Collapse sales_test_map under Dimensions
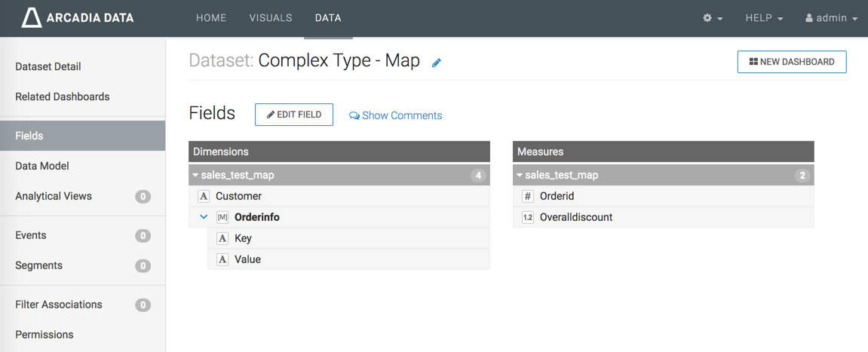 [196, 176]
